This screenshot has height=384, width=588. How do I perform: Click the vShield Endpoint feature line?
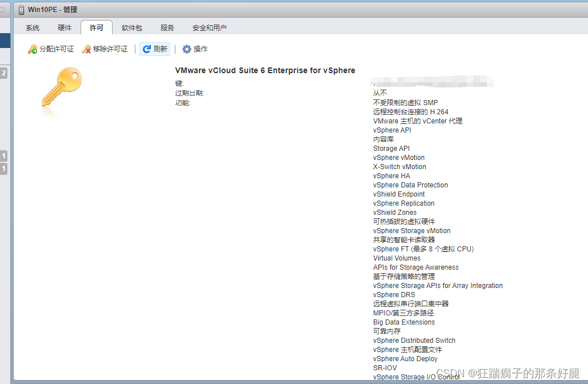click(399, 194)
